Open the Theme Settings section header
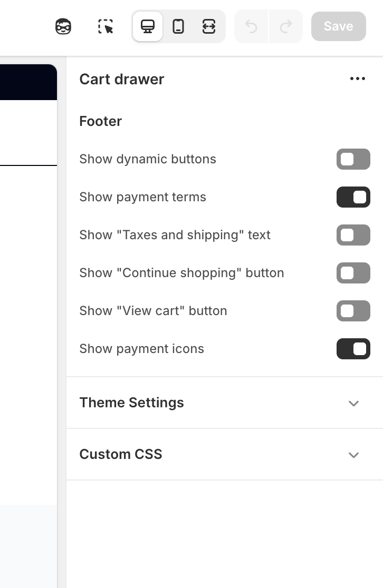Image resolution: width=383 pixels, height=588 pixels. pyautogui.click(x=132, y=403)
